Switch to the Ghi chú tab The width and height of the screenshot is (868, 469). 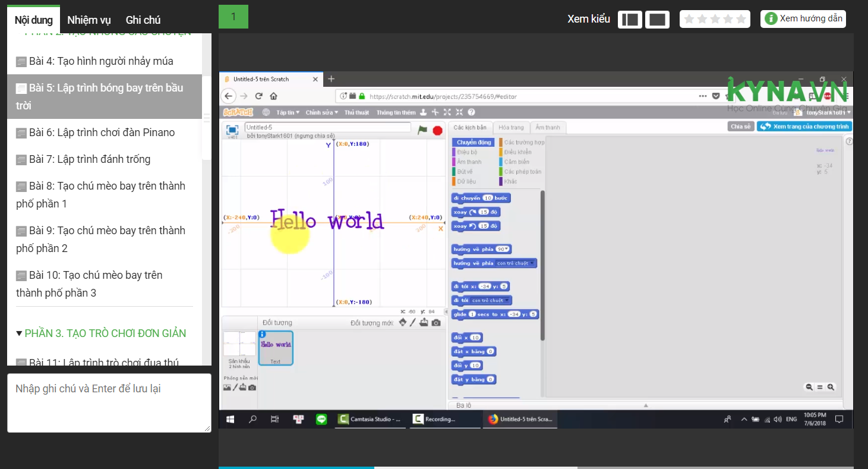(x=143, y=20)
